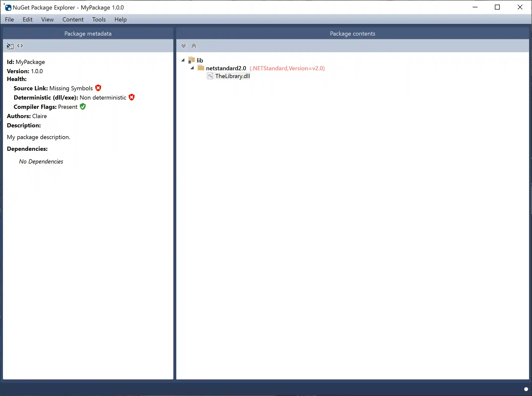Viewport: 532px width, 396px height.
Task: Open the Tools menu
Action: click(99, 19)
